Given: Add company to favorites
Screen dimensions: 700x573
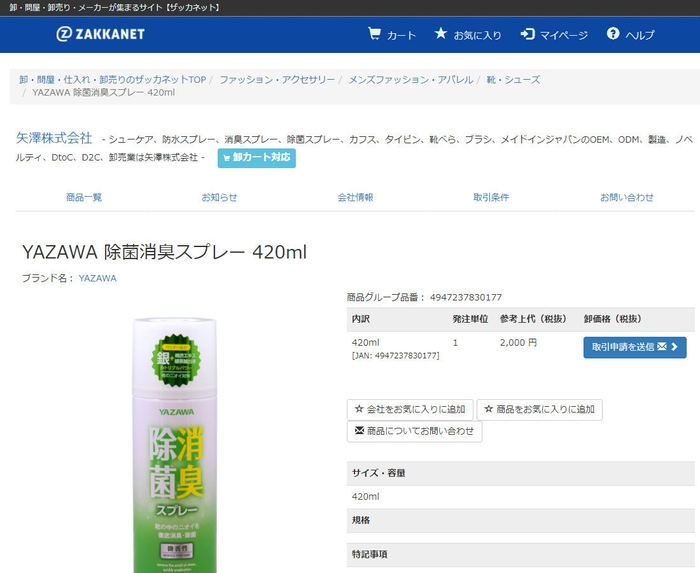Looking at the screenshot, I should (x=410, y=410).
